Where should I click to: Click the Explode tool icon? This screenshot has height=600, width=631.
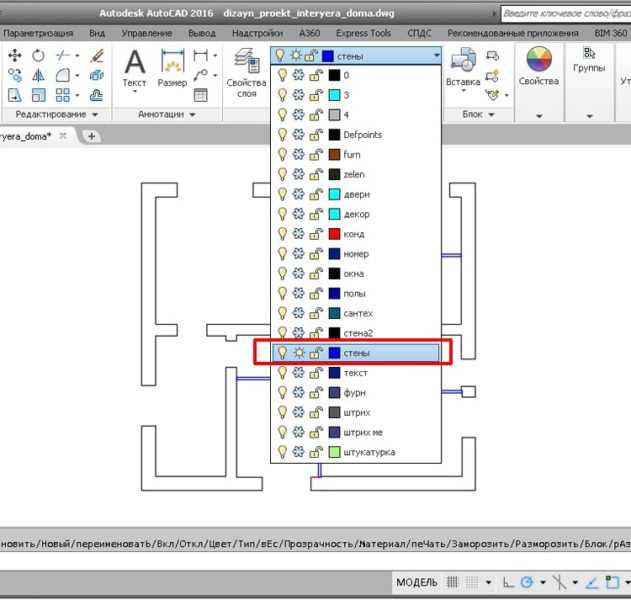pyautogui.click(x=97, y=75)
